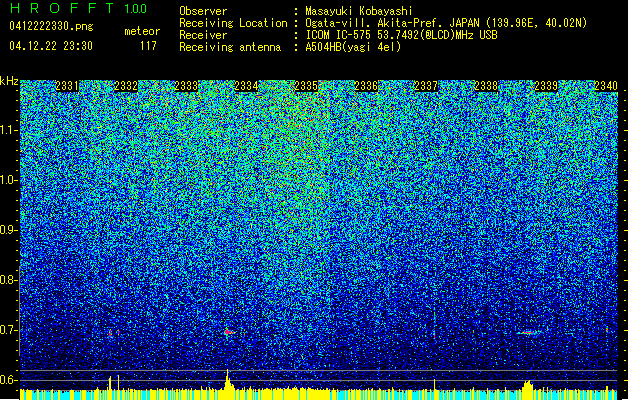Click time marker 2332
The image size is (629, 400).
tap(126, 86)
